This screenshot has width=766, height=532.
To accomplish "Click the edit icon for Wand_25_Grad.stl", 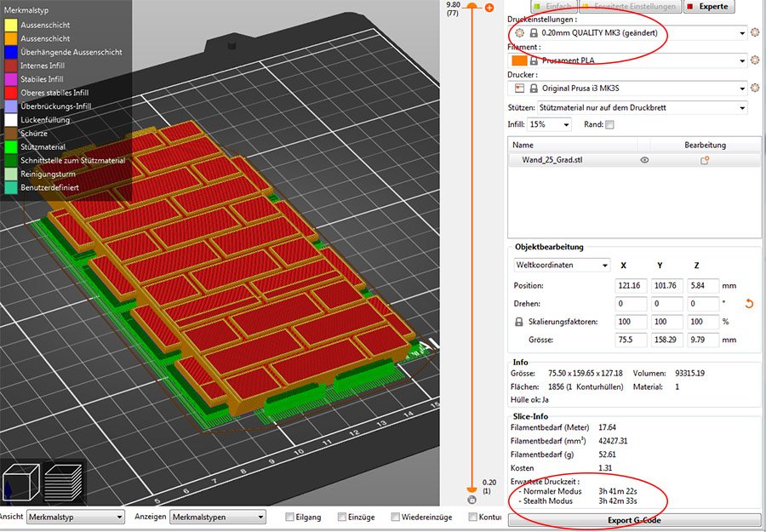I will [705, 160].
